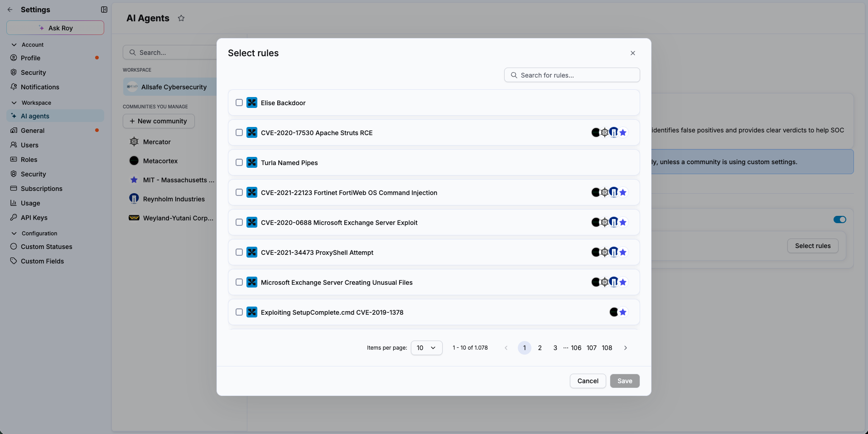
Task: Open the account Security page
Action: click(55, 73)
